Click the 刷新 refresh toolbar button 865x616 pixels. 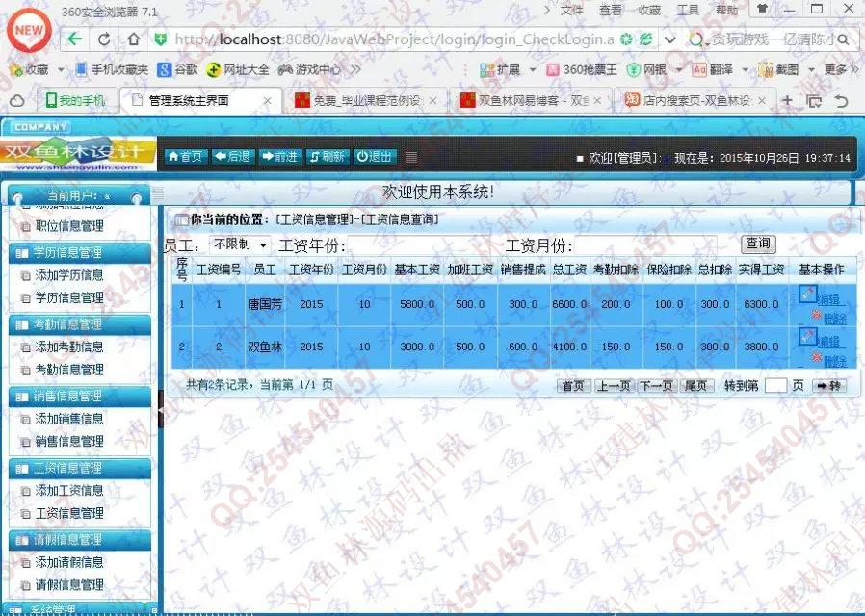coord(328,157)
